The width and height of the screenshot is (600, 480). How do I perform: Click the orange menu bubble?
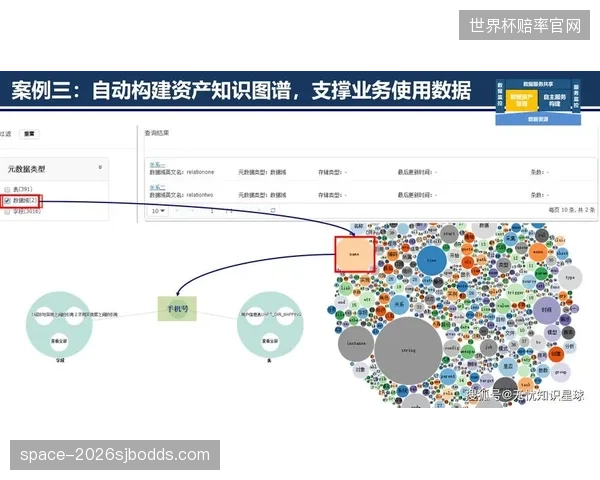538,252
